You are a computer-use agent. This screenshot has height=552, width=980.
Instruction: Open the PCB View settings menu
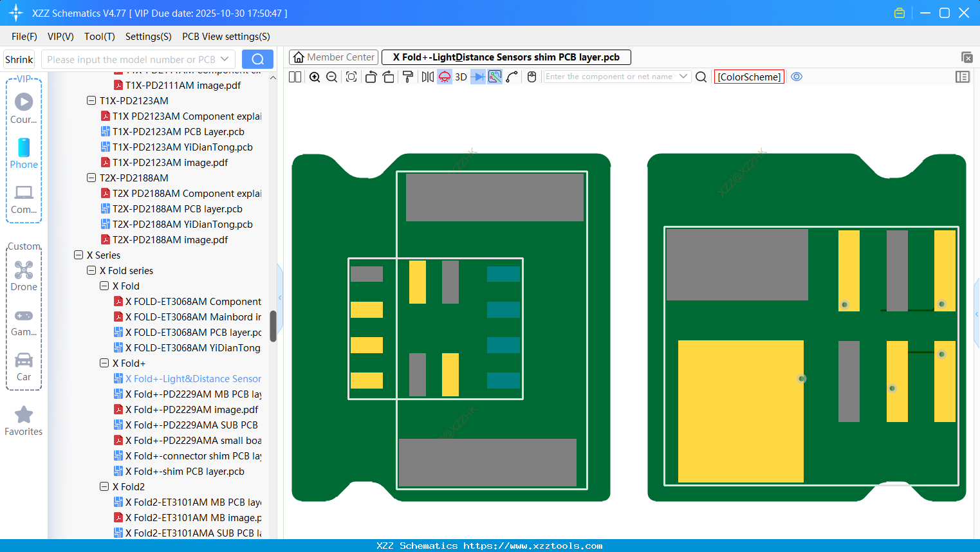tap(225, 37)
